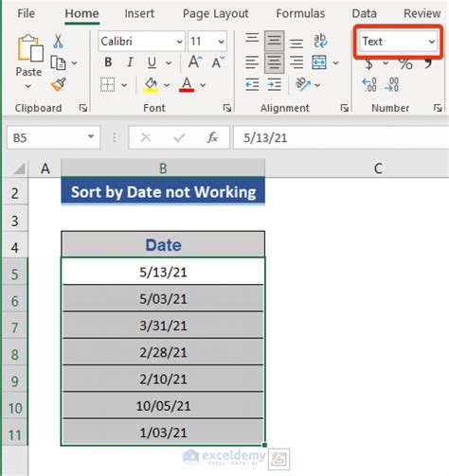The width and height of the screenshot is (449, 476).
Task: Open Page Layout tab
Action: click(216, 13)
